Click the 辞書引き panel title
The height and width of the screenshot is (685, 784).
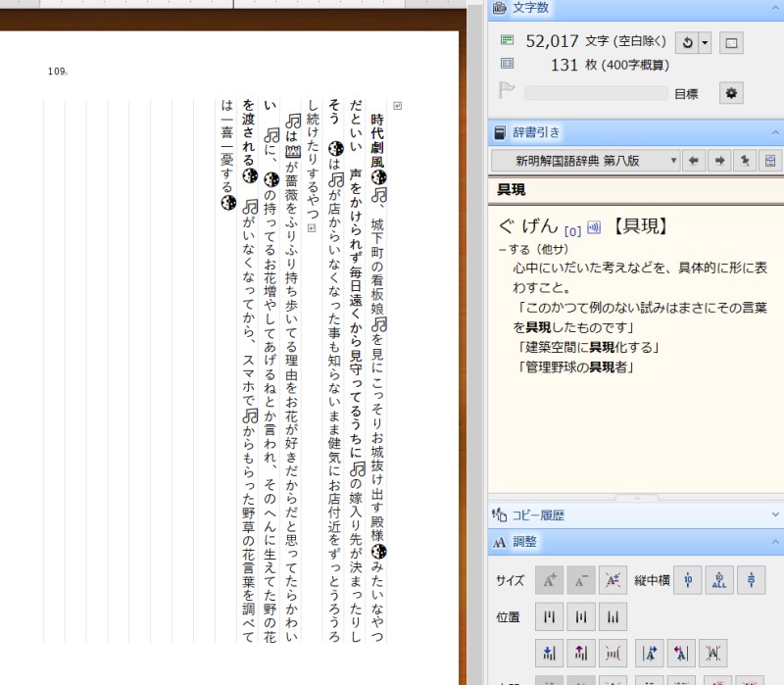click(x=536, y=132)
